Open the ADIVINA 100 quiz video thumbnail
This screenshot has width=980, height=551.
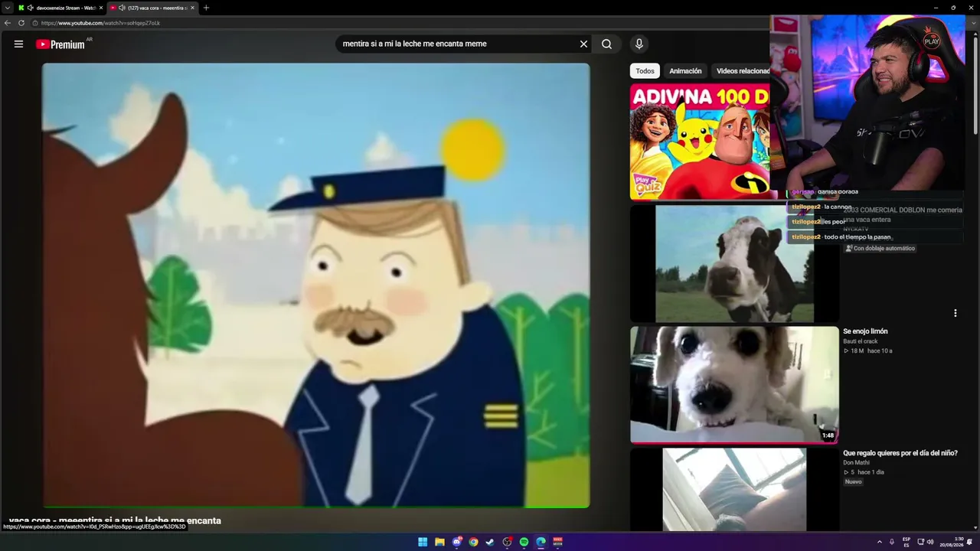[x=699, y=142]
